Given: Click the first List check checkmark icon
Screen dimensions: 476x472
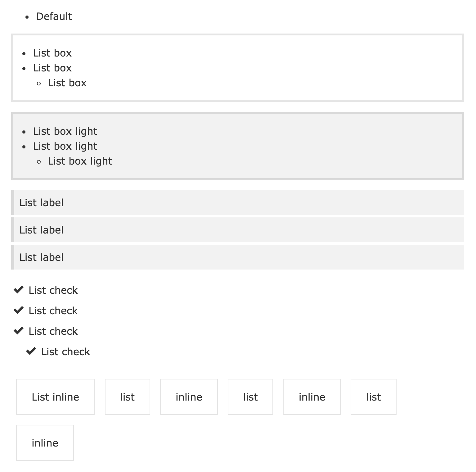Looking at the screenshot, I should click(x=19, y=290).
